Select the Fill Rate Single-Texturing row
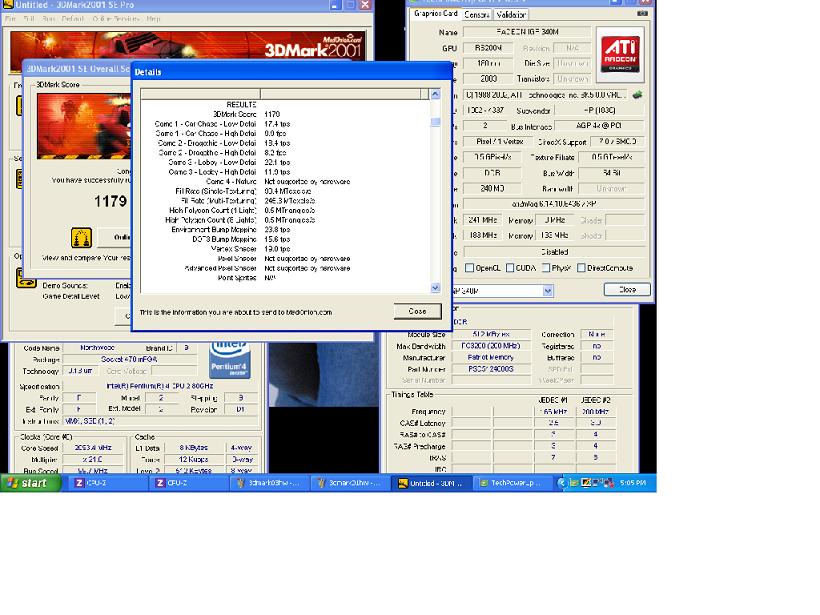This screenshot has width=820, height=615. [285, 191]
